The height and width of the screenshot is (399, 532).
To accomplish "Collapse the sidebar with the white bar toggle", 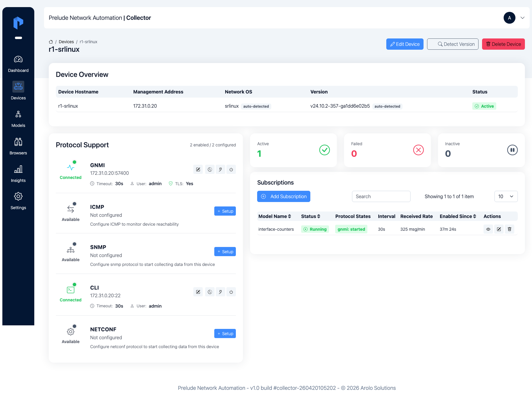I will click(18, 38).
